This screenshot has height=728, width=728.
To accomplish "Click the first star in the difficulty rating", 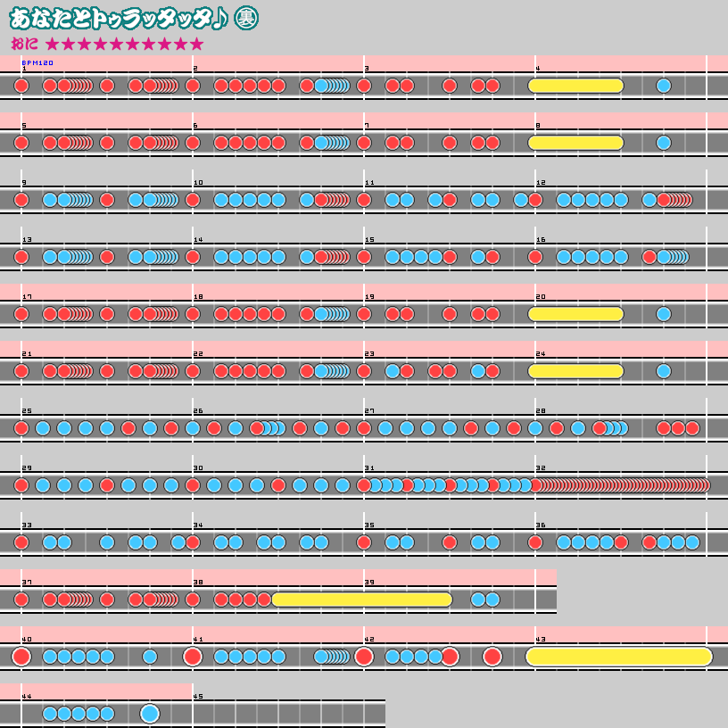I will click(52, 44).
